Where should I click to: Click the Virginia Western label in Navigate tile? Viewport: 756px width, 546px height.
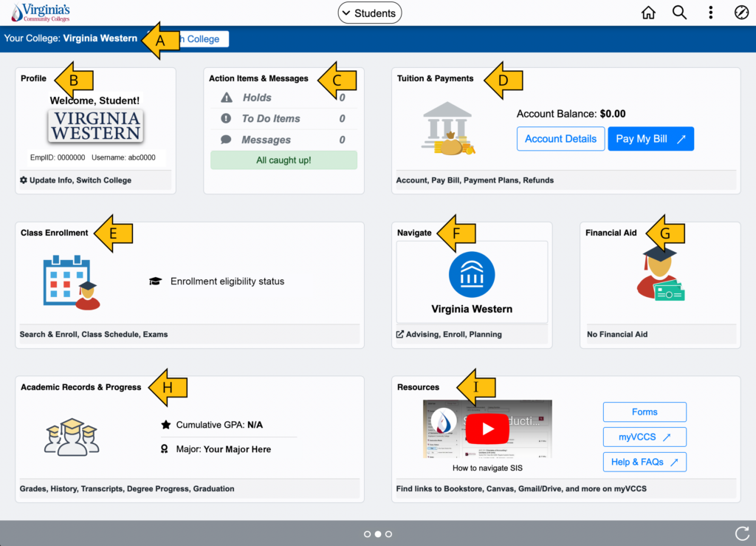point(472,309)
